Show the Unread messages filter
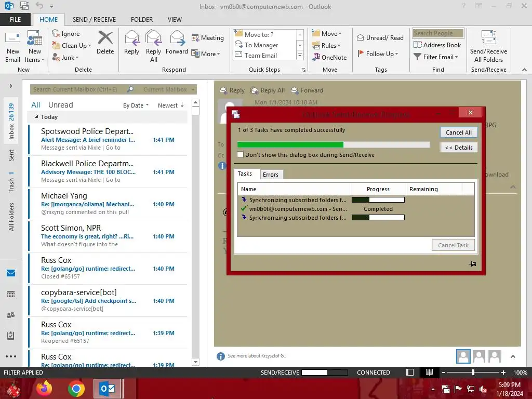 tap(60, 105)
